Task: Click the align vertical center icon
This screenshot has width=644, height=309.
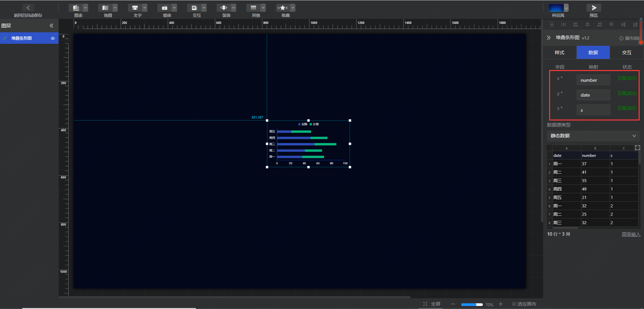Action: 623,25
